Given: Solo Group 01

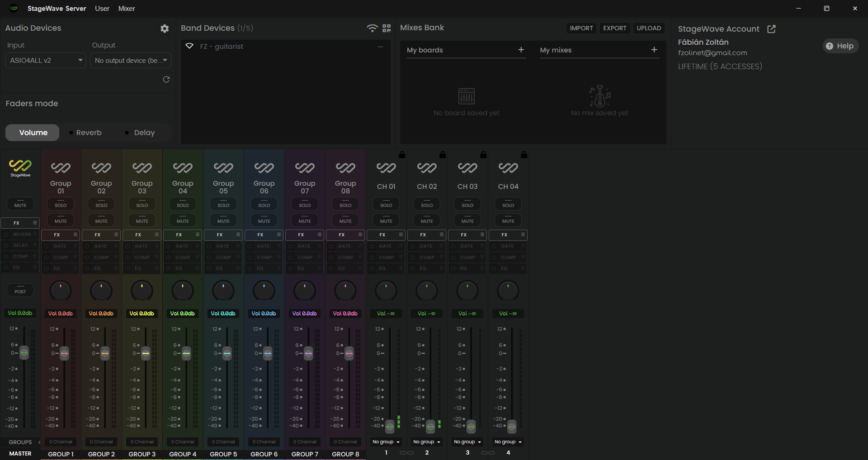Looking at the screenshot, I should [61, 205].
